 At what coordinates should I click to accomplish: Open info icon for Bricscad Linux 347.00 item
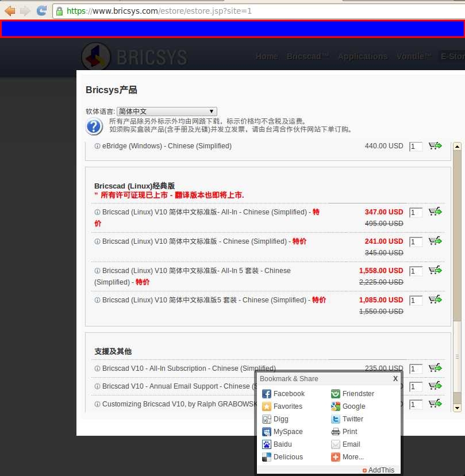pyautogui.click(x=97, y=212)
